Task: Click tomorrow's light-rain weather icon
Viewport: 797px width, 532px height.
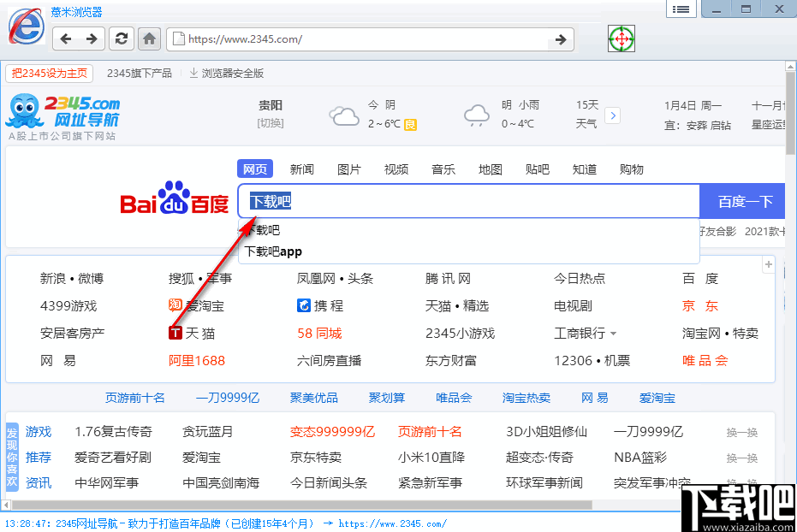Action: point(477,115)
